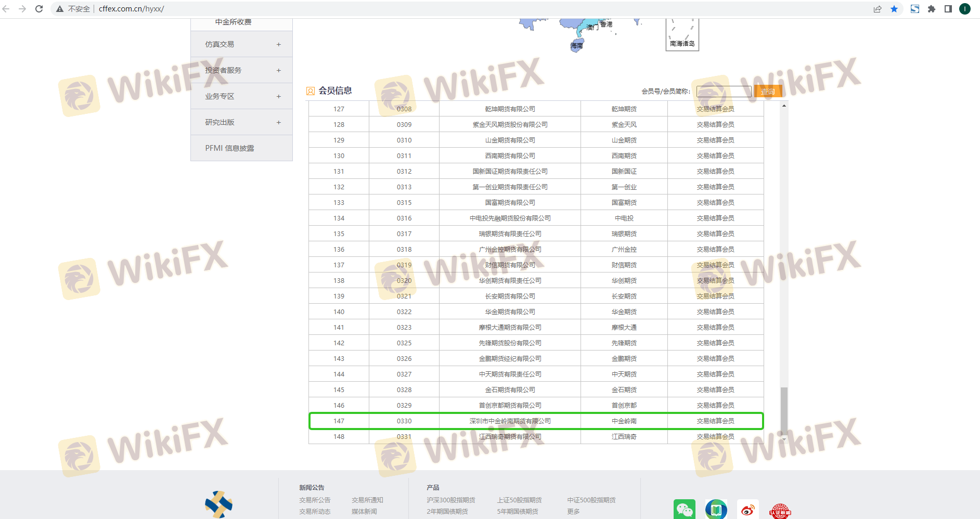Image resolution: width=980 pixels, height=519 pixels.
Task: Select the 深圳市中金岭南期货有限公司 table row
Action: click(510, 421)
